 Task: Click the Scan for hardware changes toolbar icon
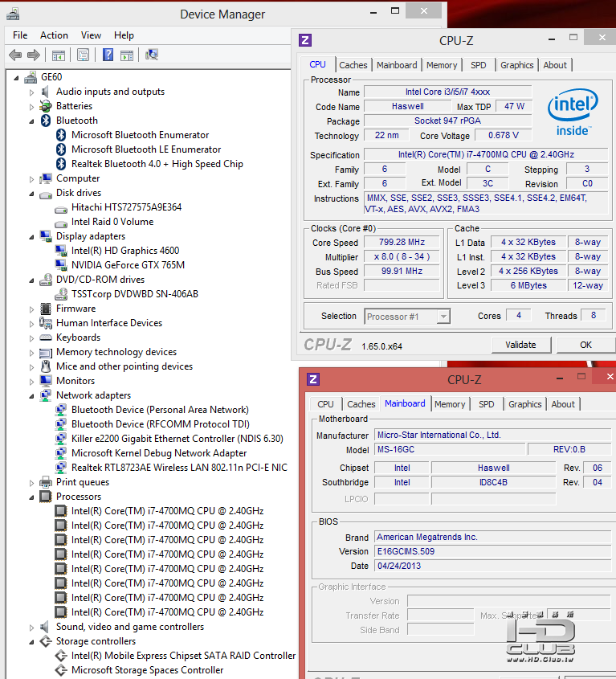coord(152,55)
